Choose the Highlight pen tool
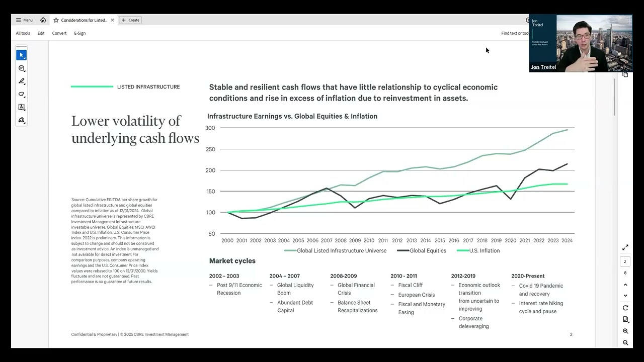The image size is (644, 362). [x=22, y=81]
